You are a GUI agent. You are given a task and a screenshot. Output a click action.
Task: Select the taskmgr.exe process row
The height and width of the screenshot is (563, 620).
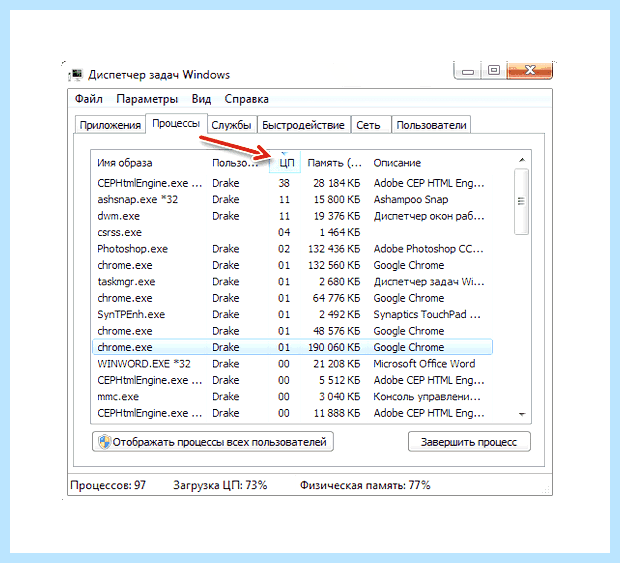pos(293,282)
